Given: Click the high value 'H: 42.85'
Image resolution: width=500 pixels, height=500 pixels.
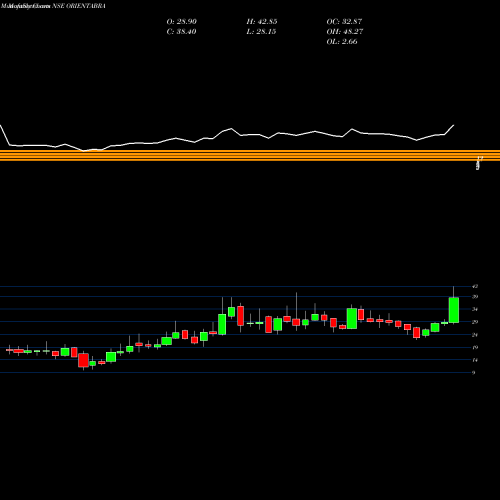Looking at the screenshot, I should tap(262, 22).
